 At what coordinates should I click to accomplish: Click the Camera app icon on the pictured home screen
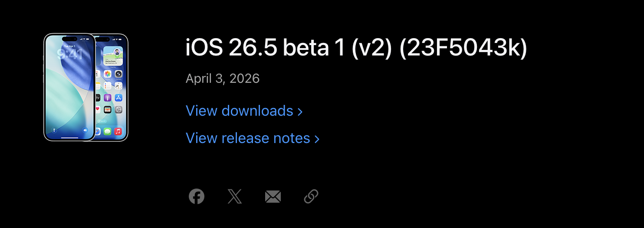click(118, 74)
